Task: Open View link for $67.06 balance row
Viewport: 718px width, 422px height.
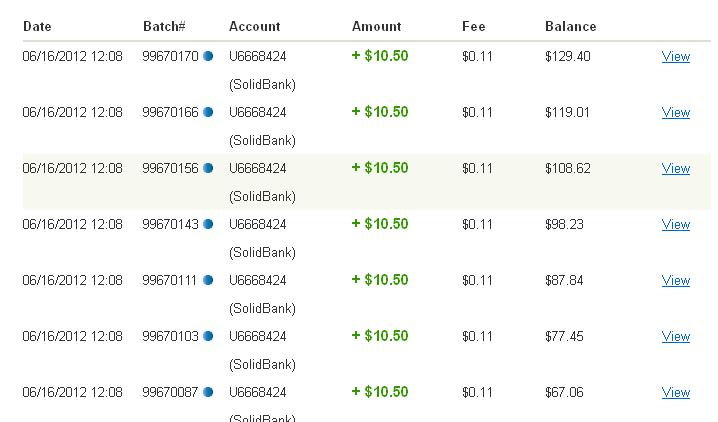Action: [676, 393]
